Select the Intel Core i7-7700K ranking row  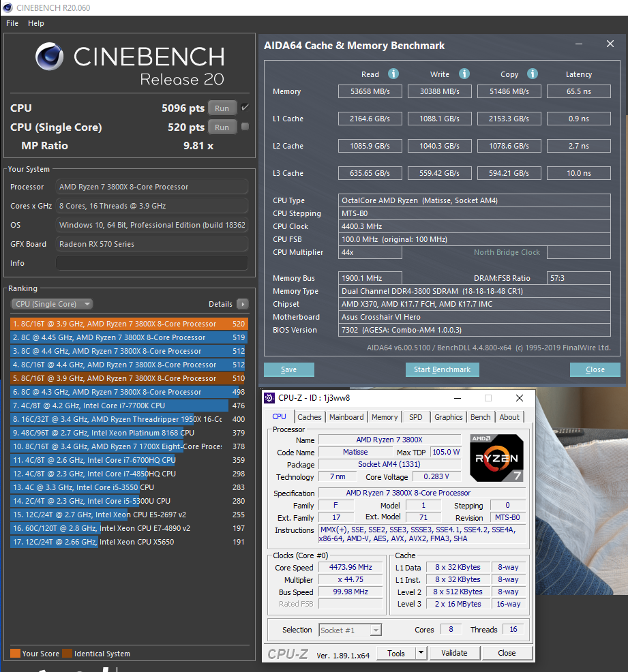(129, 406)
